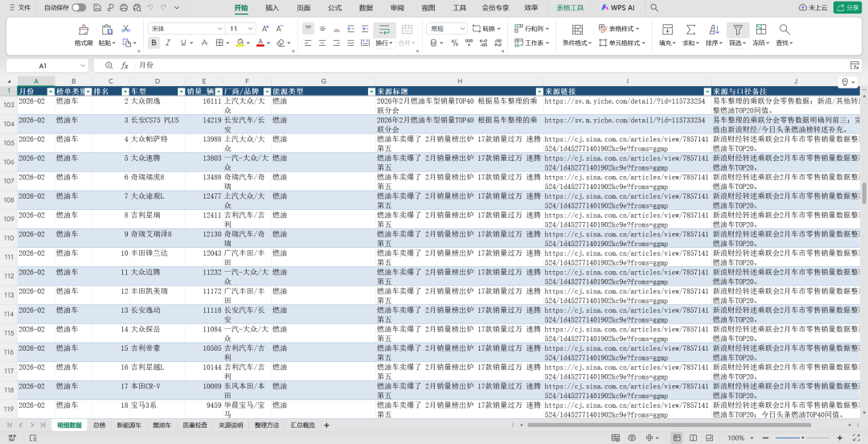Switch to the 新能源车 sheet tab
The width and height of the screenshot is (868, 444).
point(129,425)
